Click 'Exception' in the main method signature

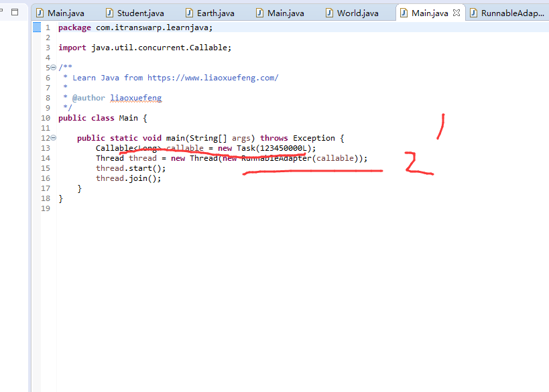(314, 138)
